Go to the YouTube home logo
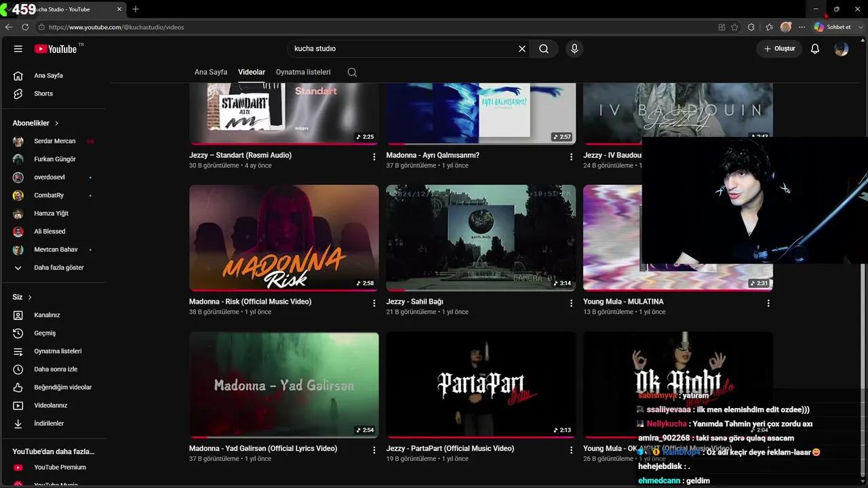Image resolution: width=868 pixels, height=488 pixels. pyautogui.click(x=56, y=49)
